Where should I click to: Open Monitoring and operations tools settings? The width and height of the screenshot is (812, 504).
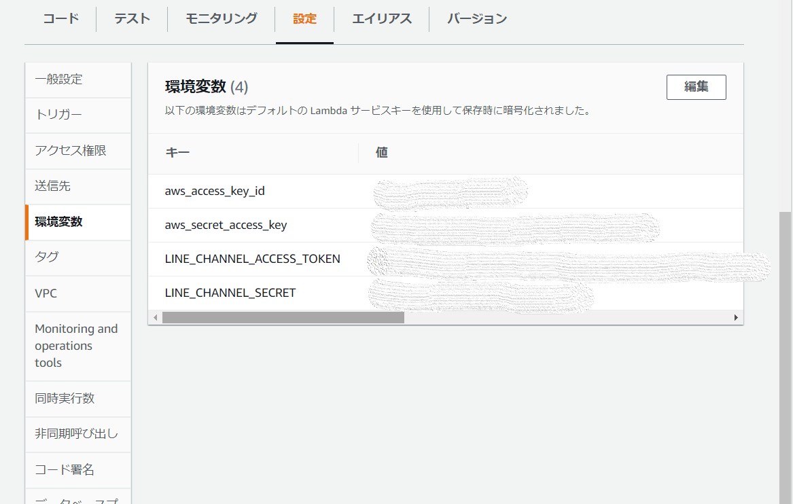click(74, 345)
